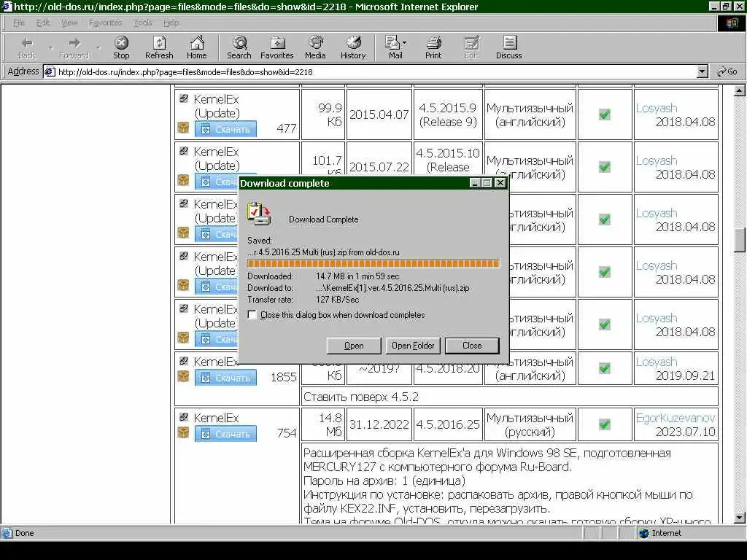Screen dimensions: 747x560
Task: Click archive box icon beside download 754
Action: pyautogui.click(x=183, y=432)
